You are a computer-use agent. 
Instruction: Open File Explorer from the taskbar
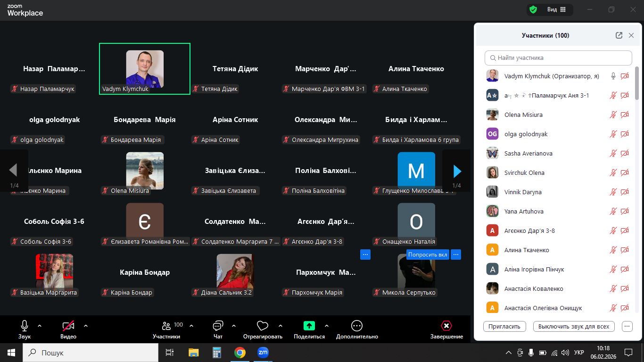(x=193, y=353)
